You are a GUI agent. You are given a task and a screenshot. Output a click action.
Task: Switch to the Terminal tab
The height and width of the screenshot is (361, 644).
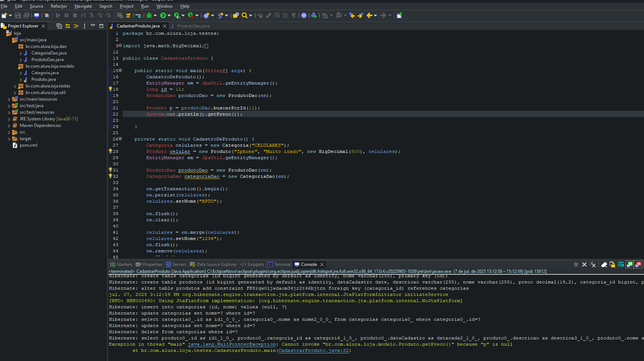click(x=279, y=264)
